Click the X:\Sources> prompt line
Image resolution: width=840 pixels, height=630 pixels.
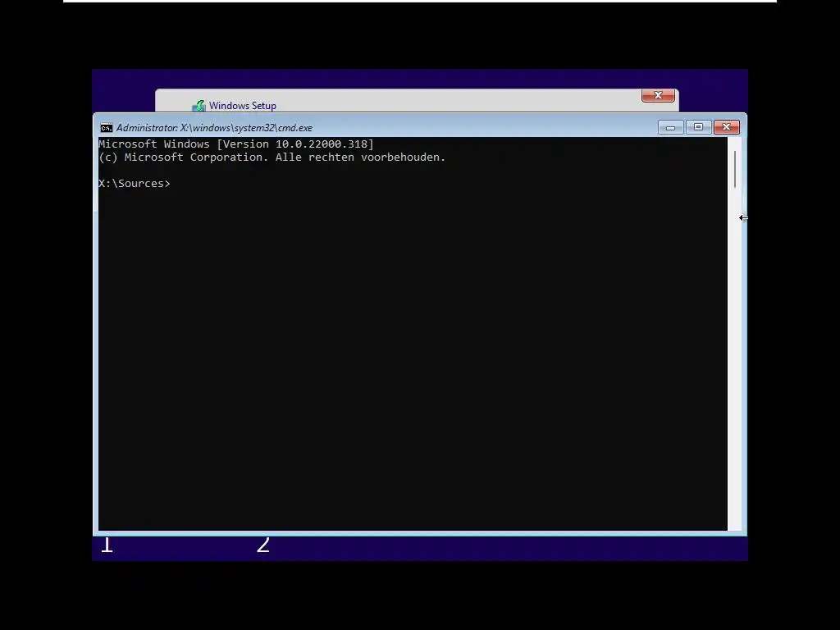(x=135, y=183)
